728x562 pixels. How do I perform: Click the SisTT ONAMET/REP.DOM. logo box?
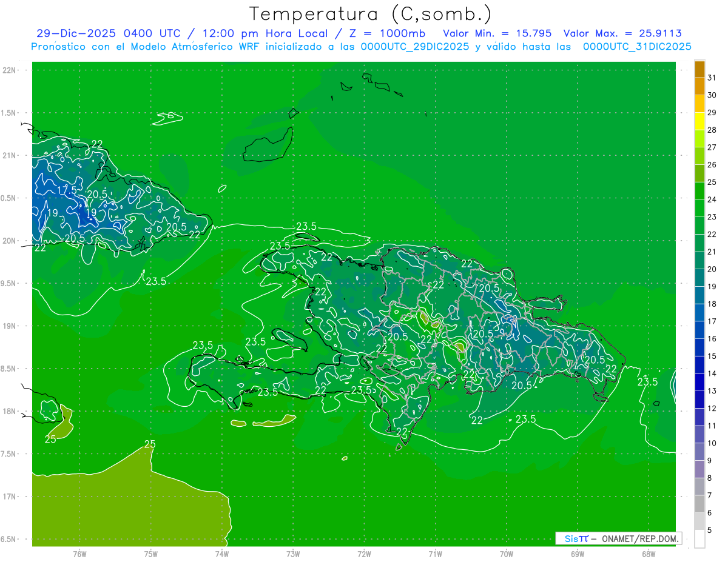[x=618, y=538]
